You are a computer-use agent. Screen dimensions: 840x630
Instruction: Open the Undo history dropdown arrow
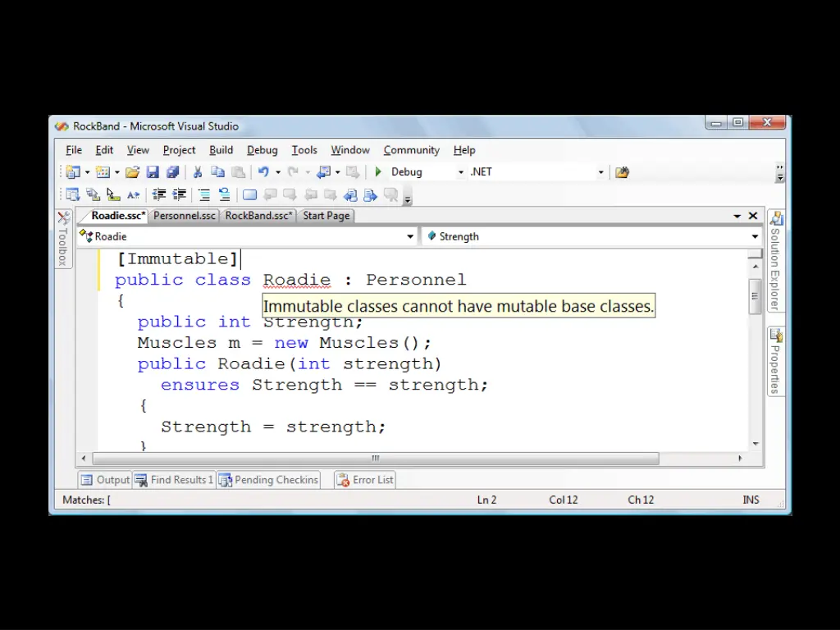click(x=278, y=172)
